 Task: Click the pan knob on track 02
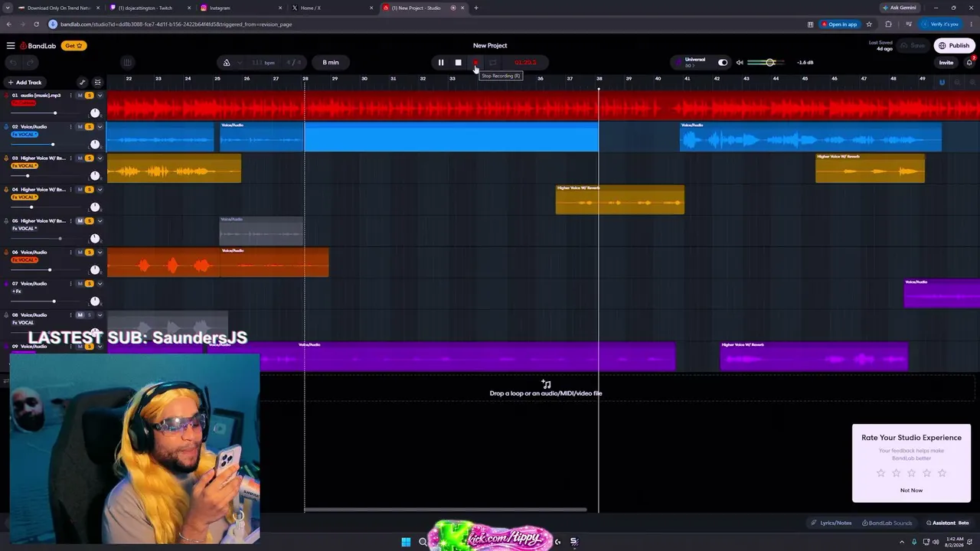point(94,145)
